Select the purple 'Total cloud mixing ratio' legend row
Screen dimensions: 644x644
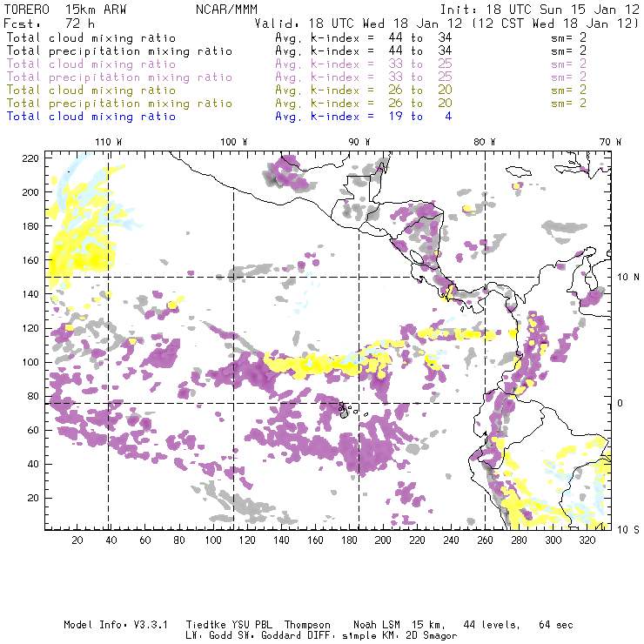(x=91, y=64)
